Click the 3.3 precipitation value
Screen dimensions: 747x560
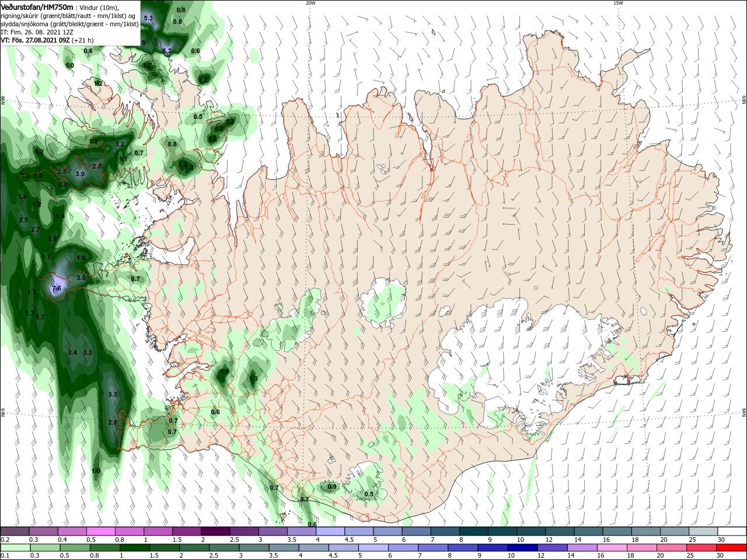coord(113,395)
